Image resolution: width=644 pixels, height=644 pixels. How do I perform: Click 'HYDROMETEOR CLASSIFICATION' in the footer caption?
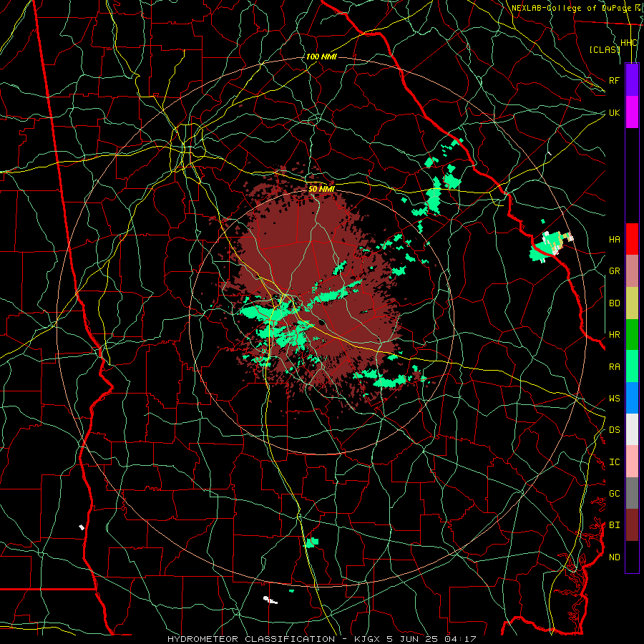point(251,639)
